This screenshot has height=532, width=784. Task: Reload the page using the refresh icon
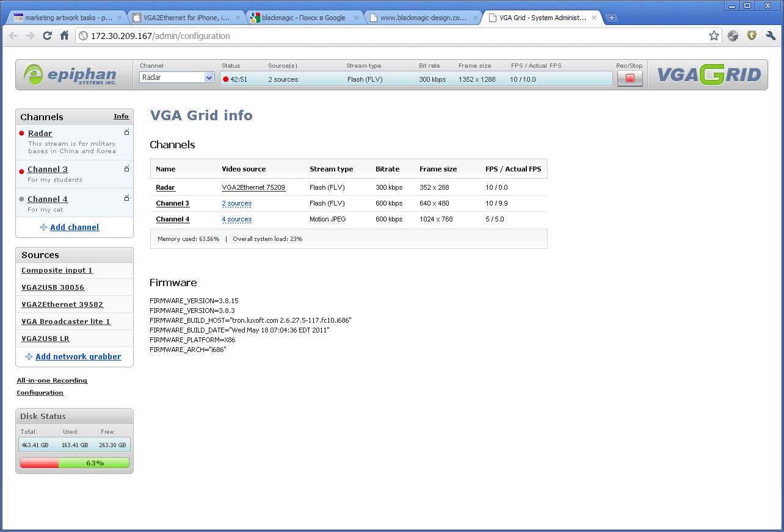pos(47,36)
